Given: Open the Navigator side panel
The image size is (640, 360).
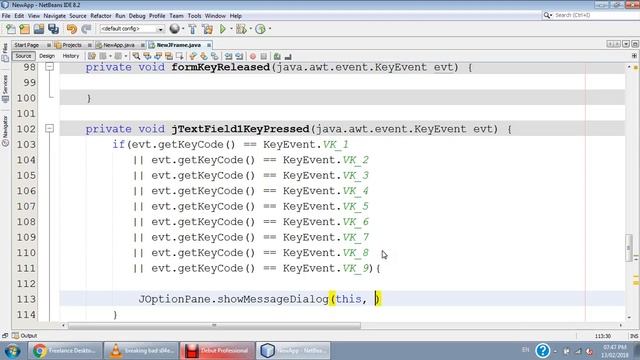Looking at the screenshot, I should click(x=5, y=131).
